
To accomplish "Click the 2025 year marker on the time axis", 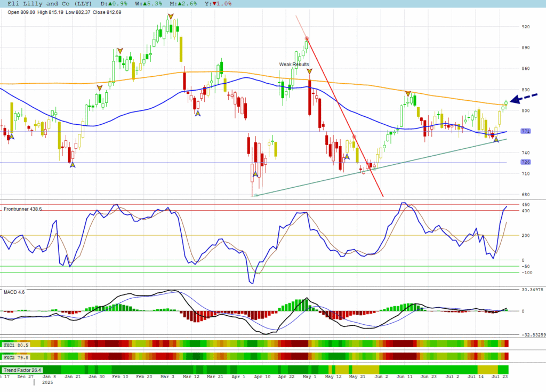I will coord(47,382).
